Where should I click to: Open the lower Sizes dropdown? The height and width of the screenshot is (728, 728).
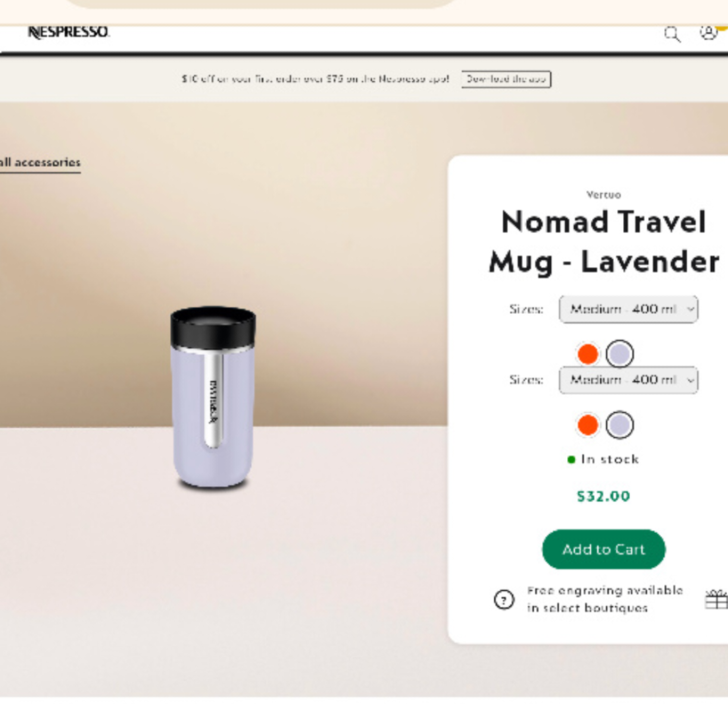[628, 380]
